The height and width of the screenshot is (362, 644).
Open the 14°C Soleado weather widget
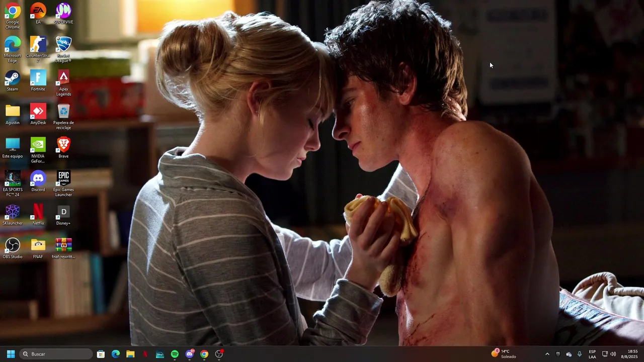(505, 354)
